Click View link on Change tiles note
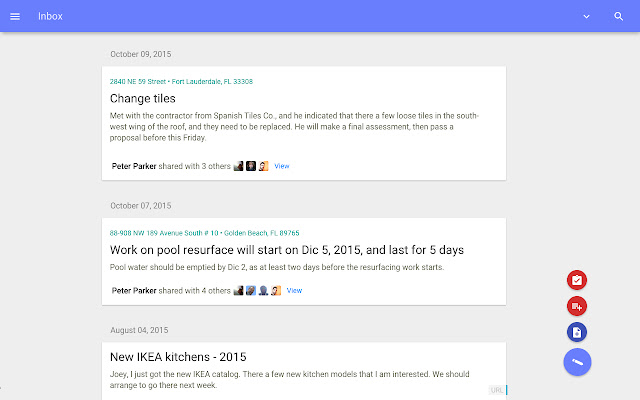This screenshot has width=640, height=400. [x=282, y=166]
